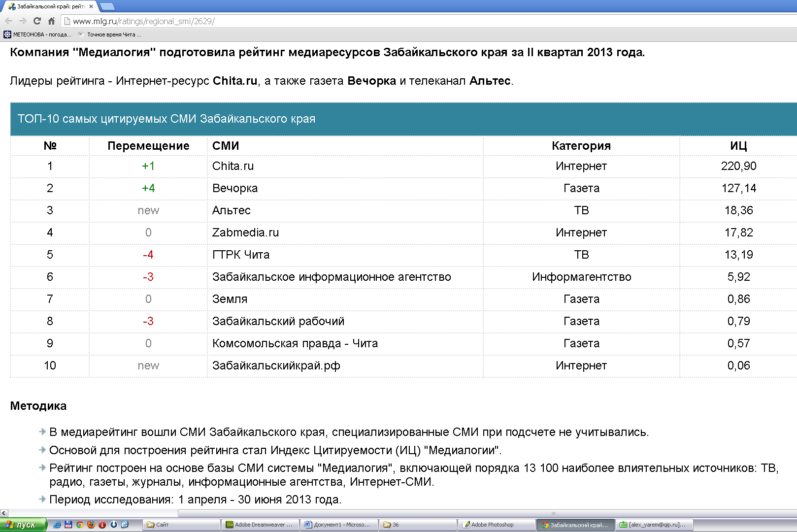
Task: Reload the page with the refresh icon
Action: (x=37, y=21)
